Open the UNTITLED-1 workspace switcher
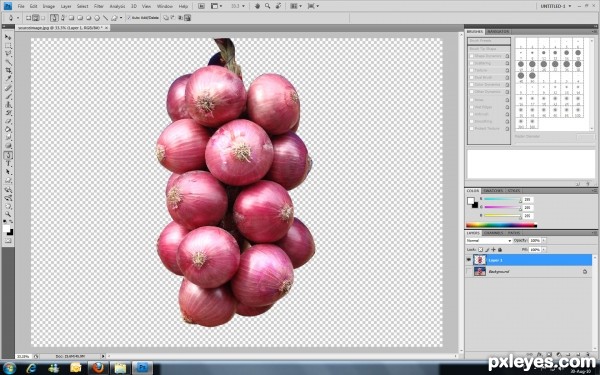This screenshot has width=600, height=375. point(556,6)
